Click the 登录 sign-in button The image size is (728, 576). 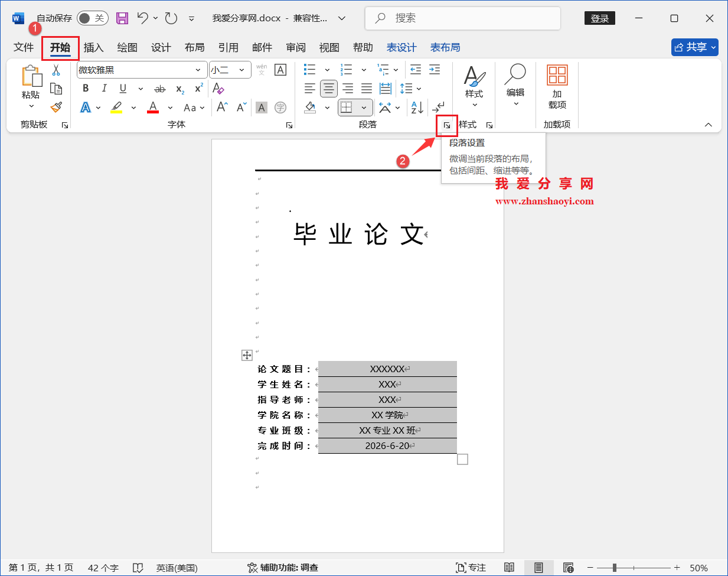coord(600,18)
